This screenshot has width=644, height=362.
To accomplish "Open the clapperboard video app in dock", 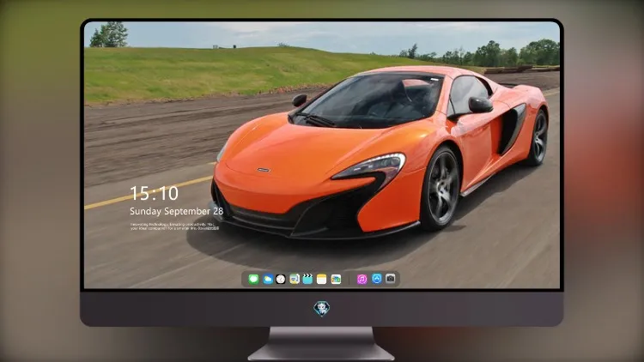I will click(307, 280).
